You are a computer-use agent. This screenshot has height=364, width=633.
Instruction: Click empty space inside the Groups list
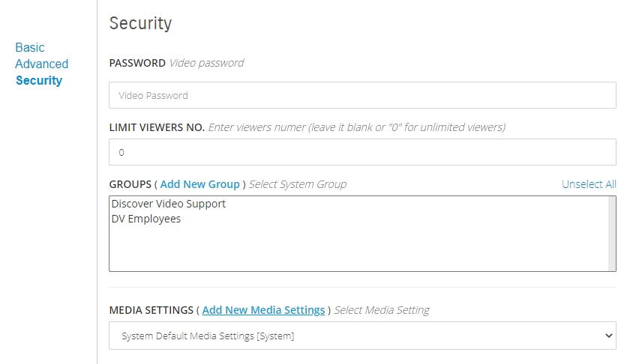(x=358, y=249)
